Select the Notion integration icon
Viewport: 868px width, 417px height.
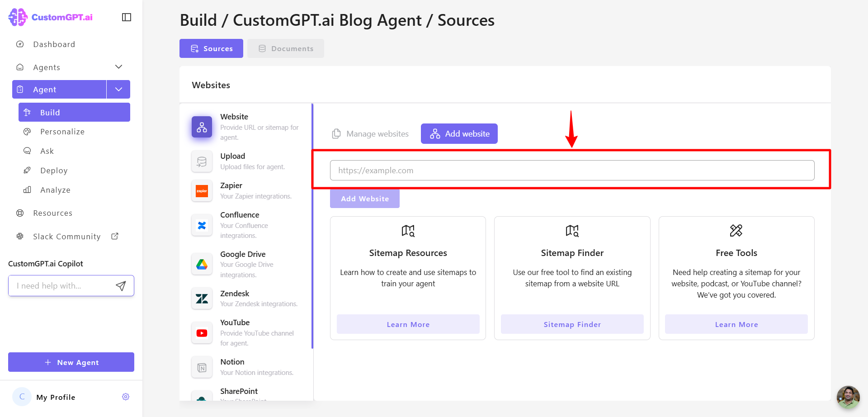coord(202,367)
